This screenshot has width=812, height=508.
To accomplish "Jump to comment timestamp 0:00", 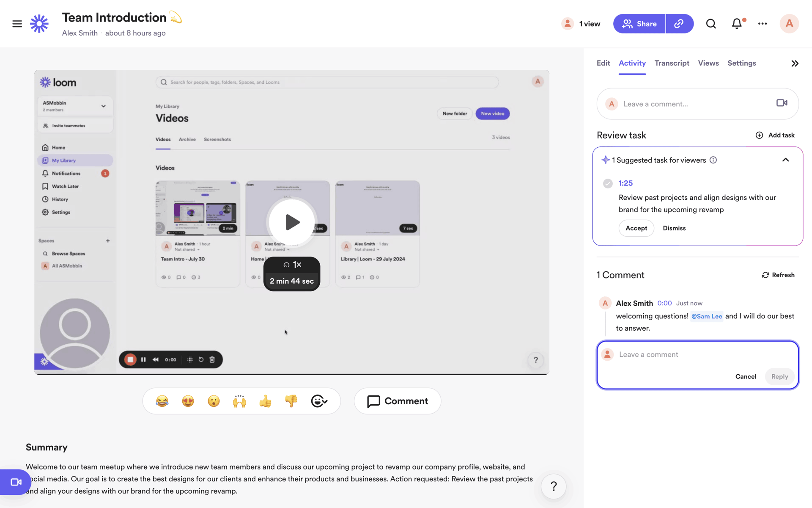I will point(664,303).
